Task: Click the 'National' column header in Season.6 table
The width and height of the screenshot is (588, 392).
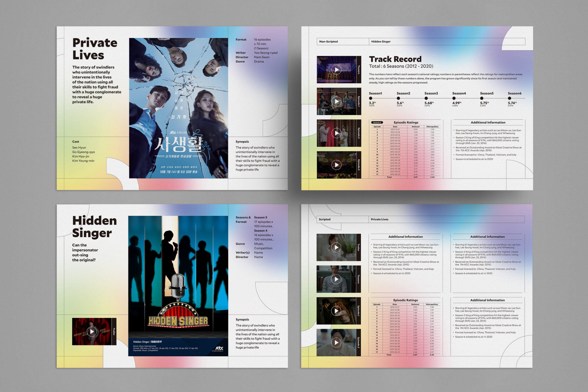Action: (x=416, y=127)
